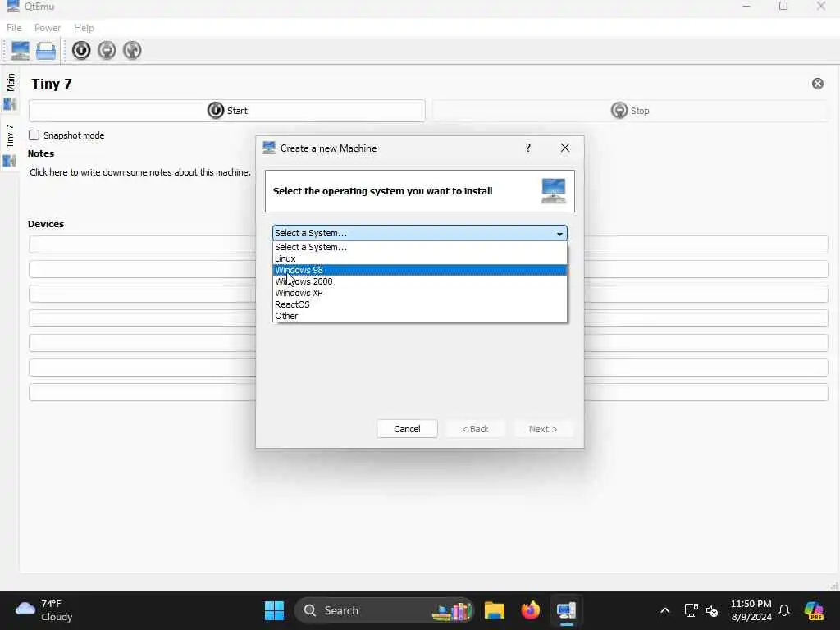Open the clock and date panel
Viewport: 840px width, 630px height.
pyautogui.click(x=751, y=610)
